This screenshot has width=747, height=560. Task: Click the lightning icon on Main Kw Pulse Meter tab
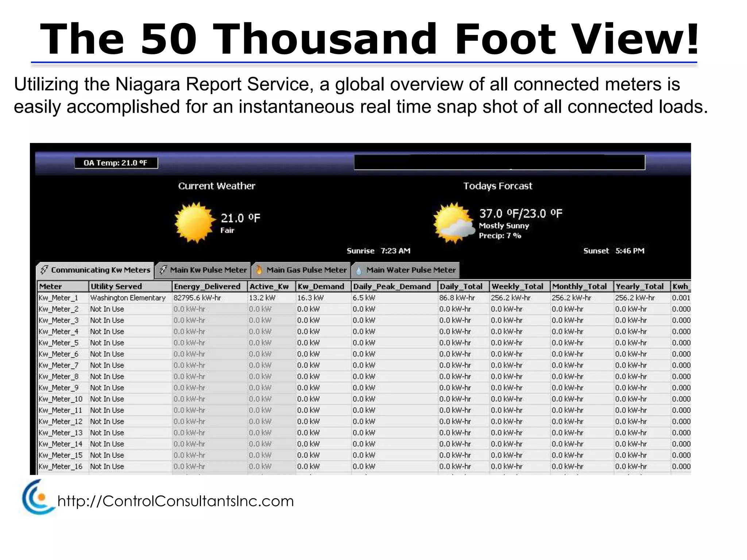163,270
